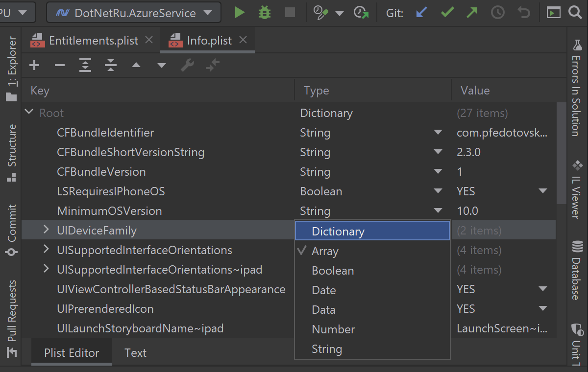
Task: Close the Entitlements.plist tab
Action: point(149,40)
